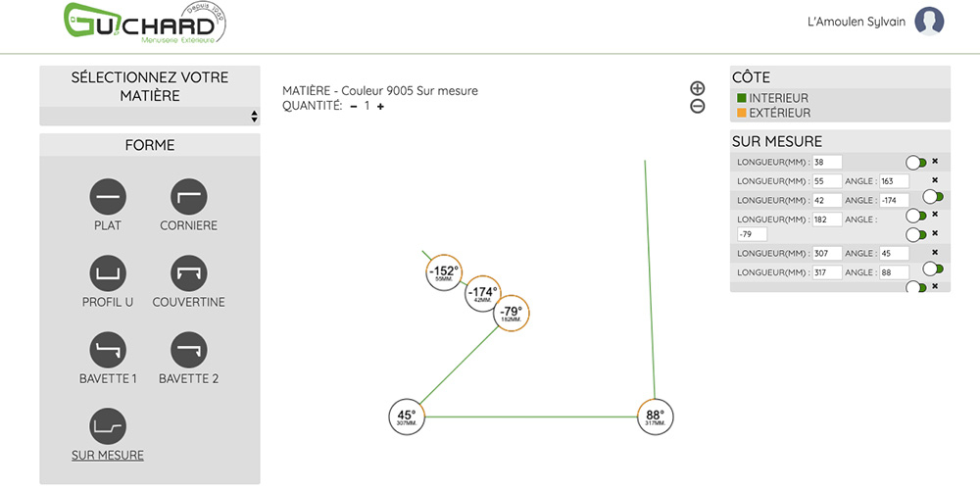Screen dimensions: 980x490
Task: Choose the Bavette 1 shape icon
Action: click(108, 350)
